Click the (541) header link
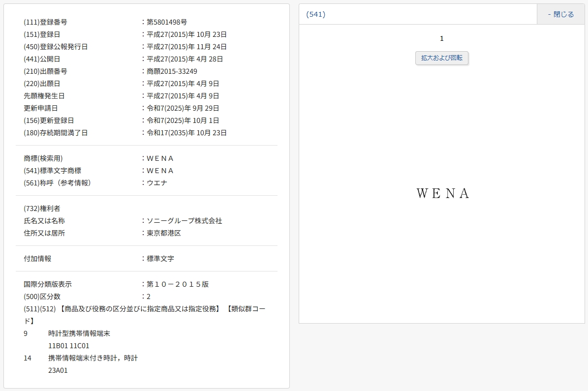 315,14
